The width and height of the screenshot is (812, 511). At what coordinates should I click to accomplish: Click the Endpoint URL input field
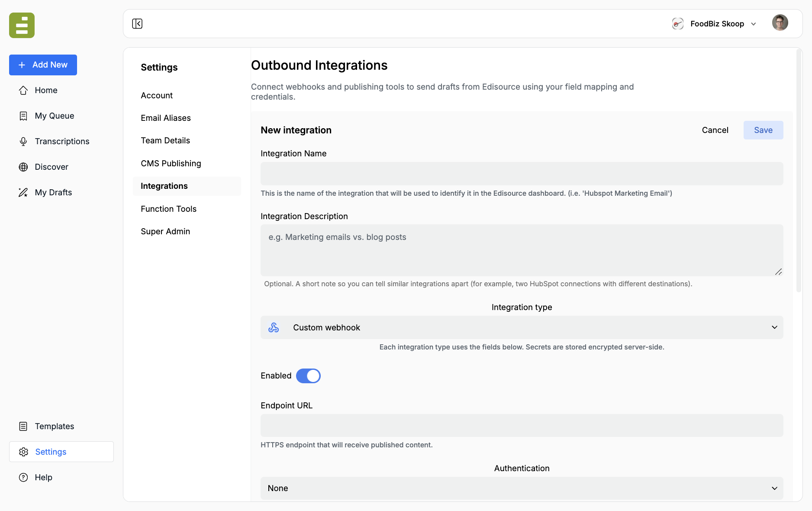pos(522,425)
